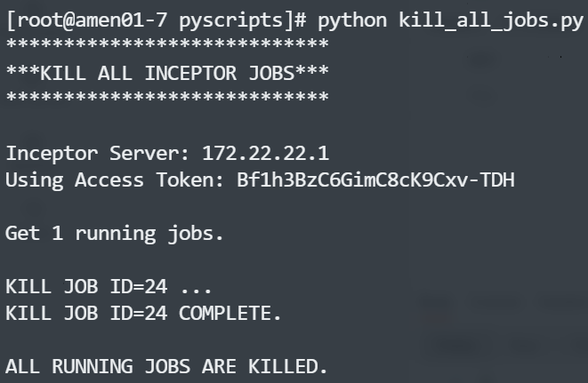Click the Get 1 running jobs line
Screen dimensions: 588x383
pos(115,235)
